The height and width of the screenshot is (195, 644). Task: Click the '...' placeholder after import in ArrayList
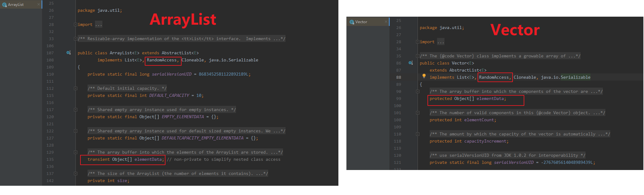[x=99, y=24]
